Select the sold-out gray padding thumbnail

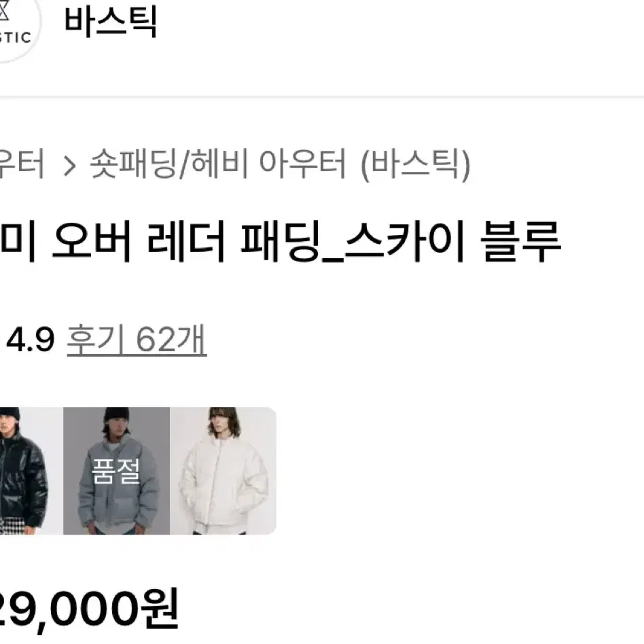116,471
